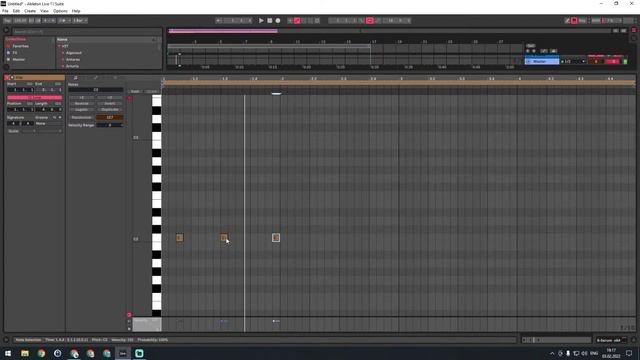
Task: Click the Duplicate notes button
Action: (x=110, y=109)
